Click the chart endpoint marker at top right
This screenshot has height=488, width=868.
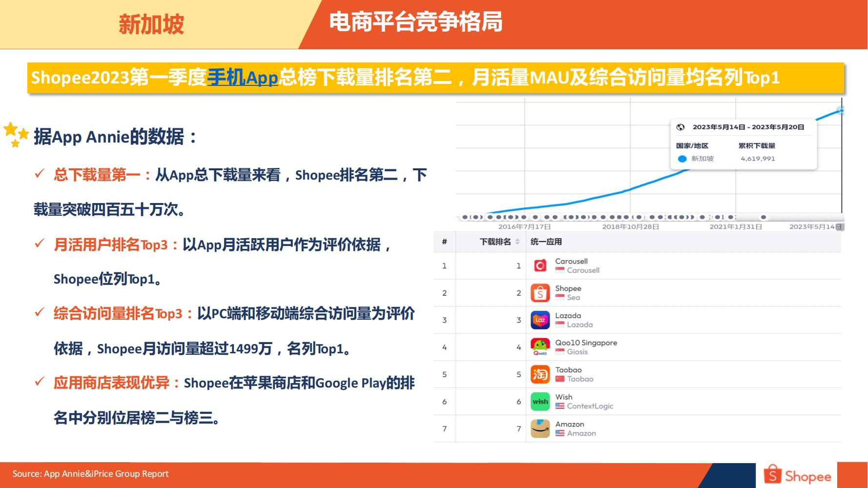[x=841, y=110]
